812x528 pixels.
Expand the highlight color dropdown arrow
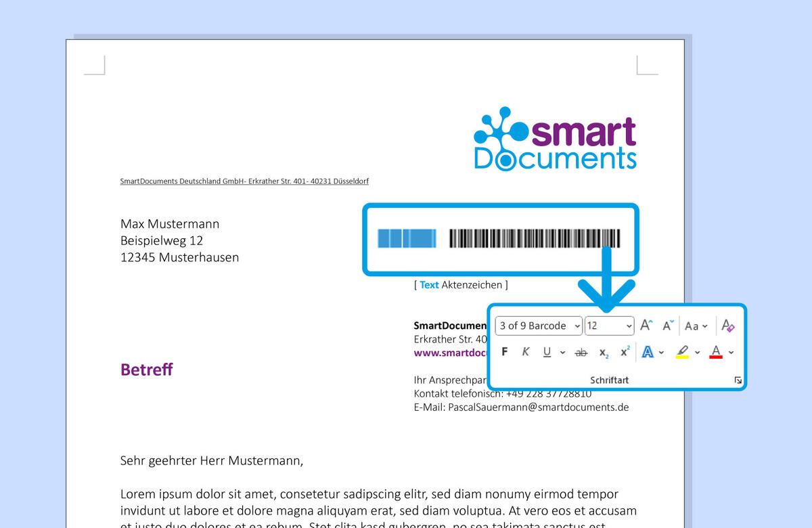click(x=697, y=353)
